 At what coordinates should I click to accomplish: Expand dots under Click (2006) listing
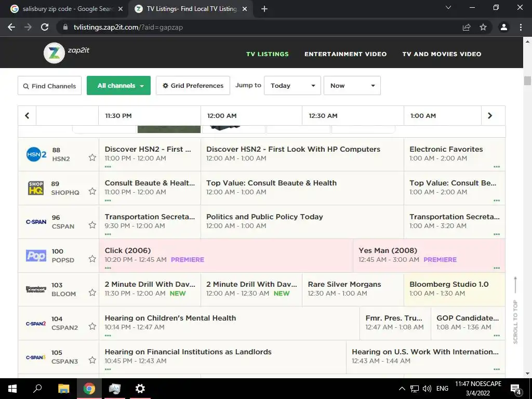click(108, 268)
